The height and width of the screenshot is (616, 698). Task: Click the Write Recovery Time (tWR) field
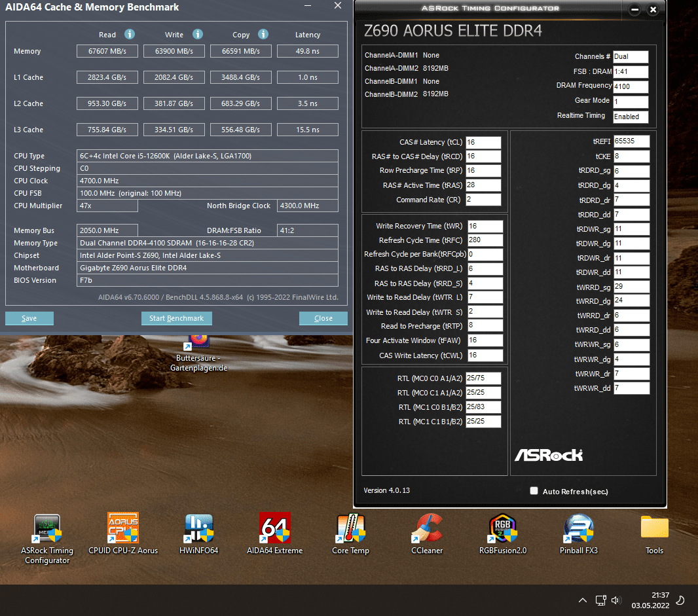coord(485,226)
